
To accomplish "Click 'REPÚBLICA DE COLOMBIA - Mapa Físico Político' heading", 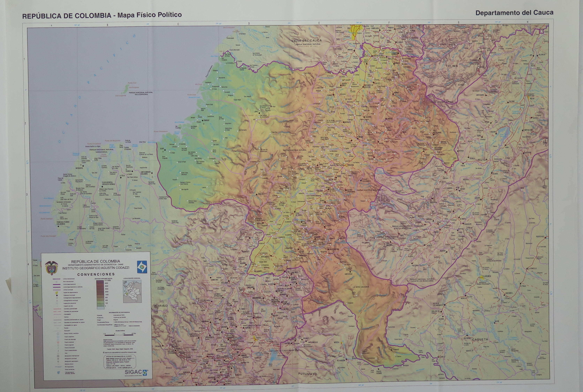I will 102,15.
